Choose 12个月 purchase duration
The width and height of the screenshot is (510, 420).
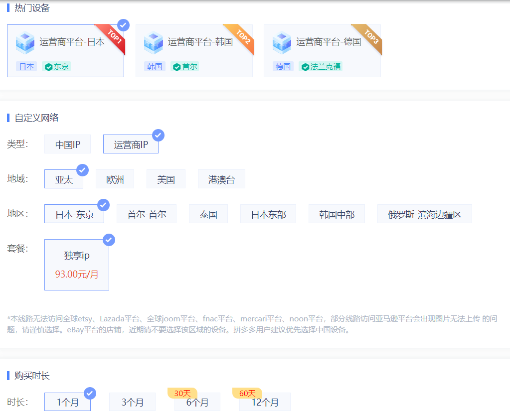point(265,402)
